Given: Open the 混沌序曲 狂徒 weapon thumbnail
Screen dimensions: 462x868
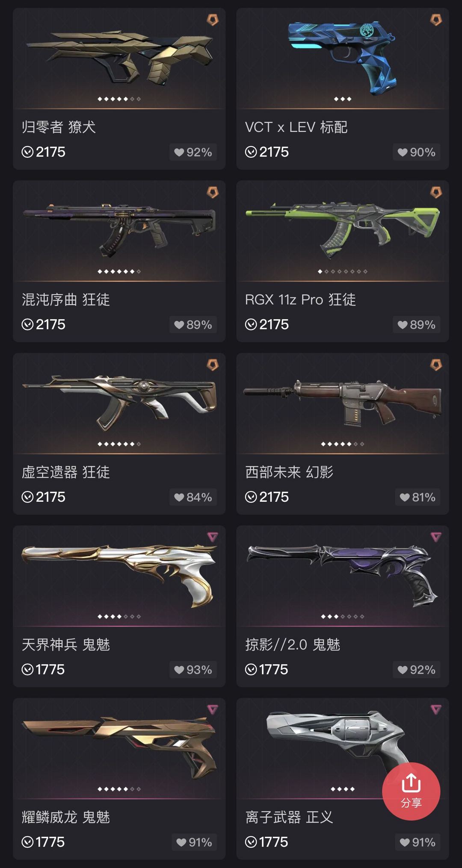Looking at the screenshot, I should click(x=119, y=231).
